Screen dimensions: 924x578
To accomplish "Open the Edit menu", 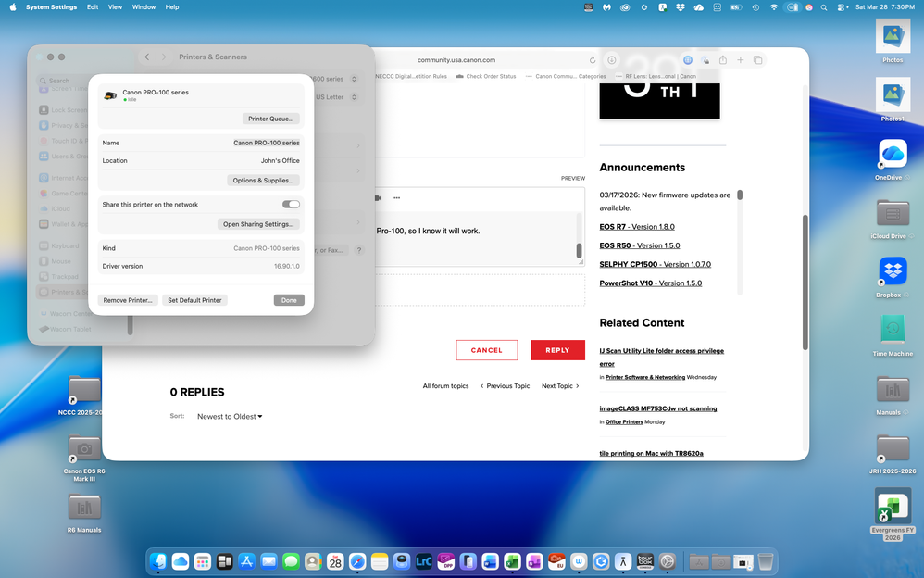I will pos(93,7).
